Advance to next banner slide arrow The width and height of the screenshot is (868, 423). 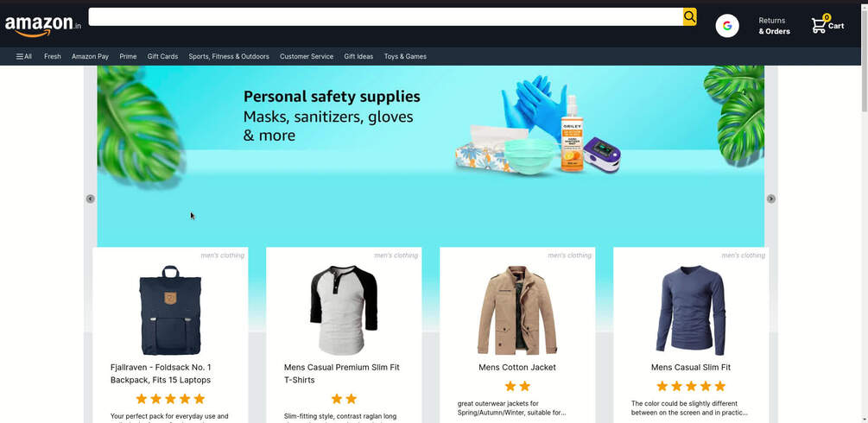click(770, 199)
